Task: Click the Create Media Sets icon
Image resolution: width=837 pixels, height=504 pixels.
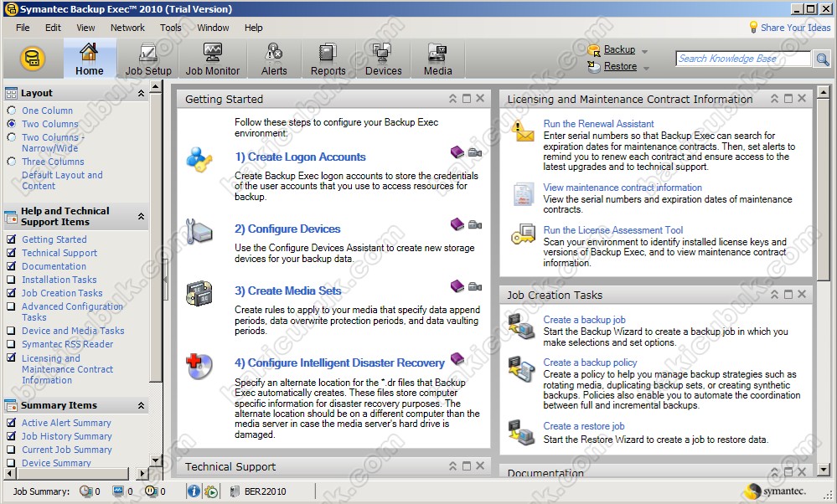Action: point(199,293)
